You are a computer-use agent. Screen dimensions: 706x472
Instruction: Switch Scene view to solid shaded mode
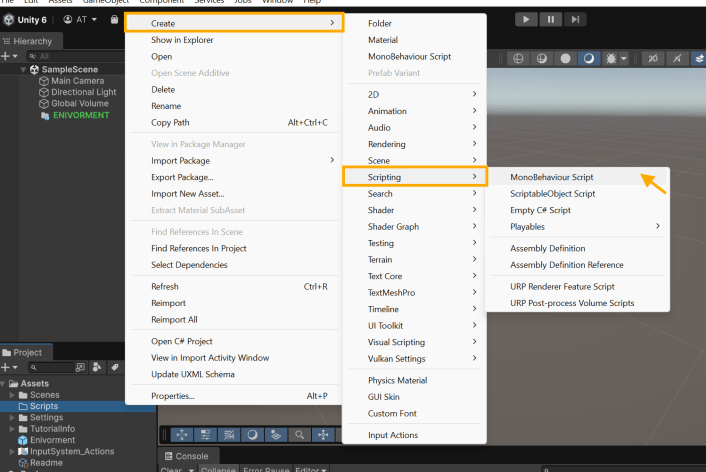pos(566,59)
